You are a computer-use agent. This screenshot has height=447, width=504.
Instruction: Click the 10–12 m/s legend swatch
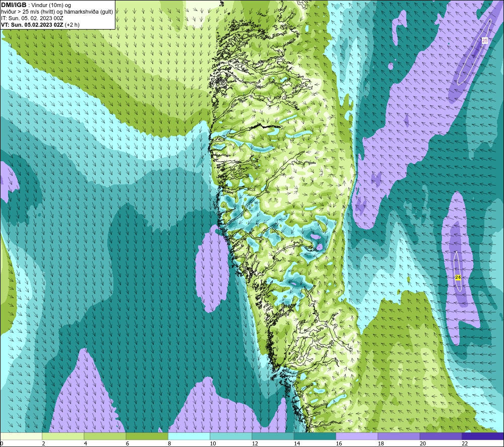(231, 436)
